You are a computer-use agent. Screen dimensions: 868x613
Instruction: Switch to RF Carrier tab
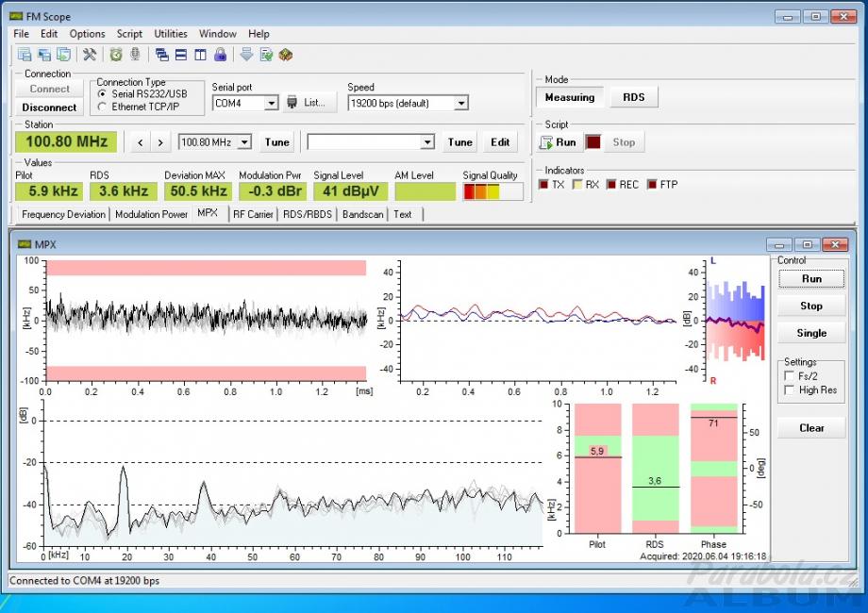[253, 215]
